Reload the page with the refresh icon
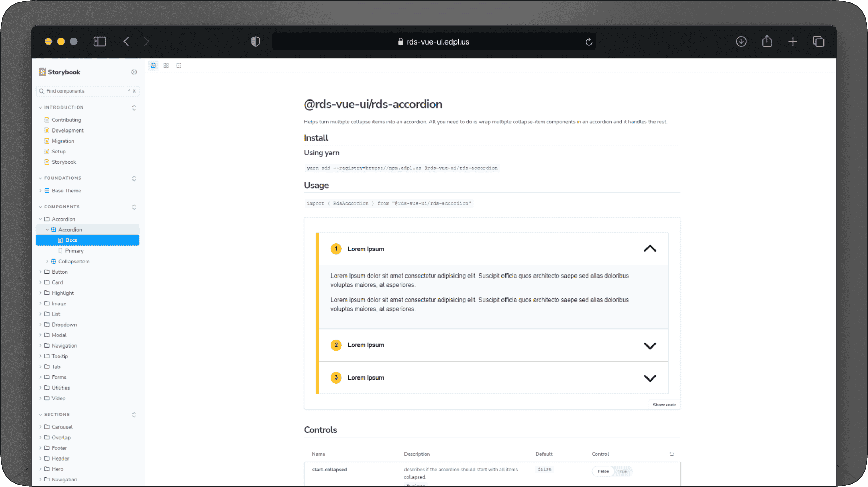 [589, 42]
